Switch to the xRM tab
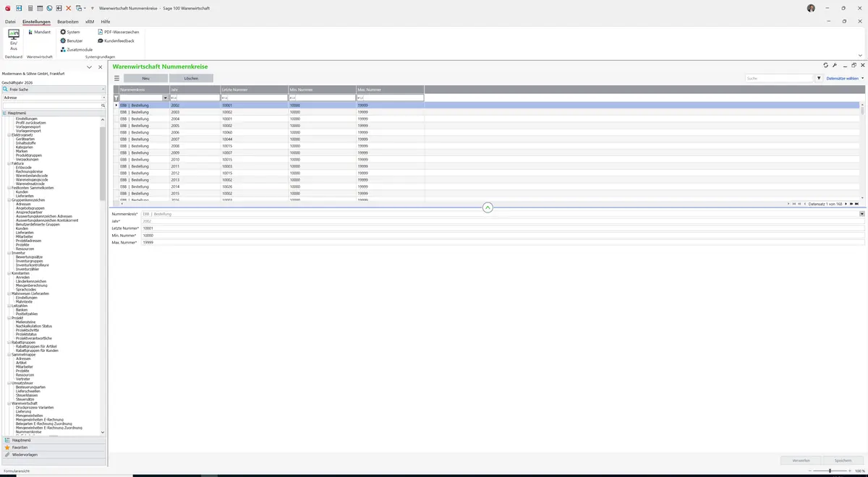 [x=90, y=22]
